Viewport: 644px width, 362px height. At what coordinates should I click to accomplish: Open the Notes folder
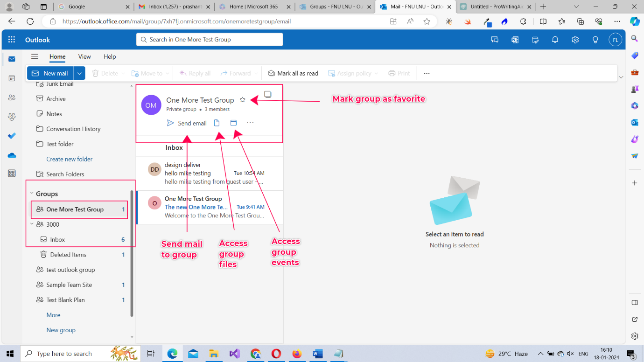77,114
